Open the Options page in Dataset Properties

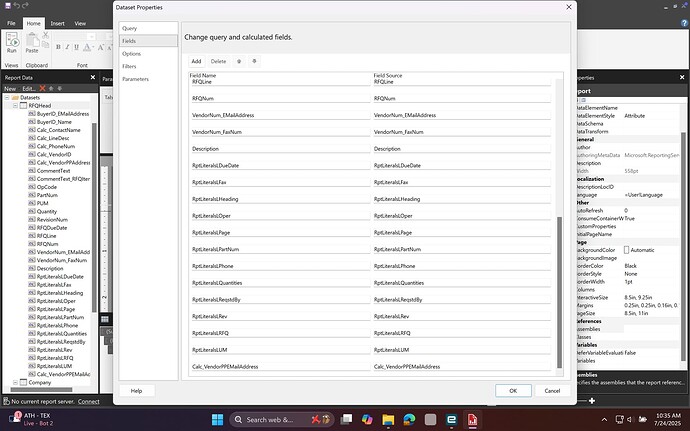point(148,54)
